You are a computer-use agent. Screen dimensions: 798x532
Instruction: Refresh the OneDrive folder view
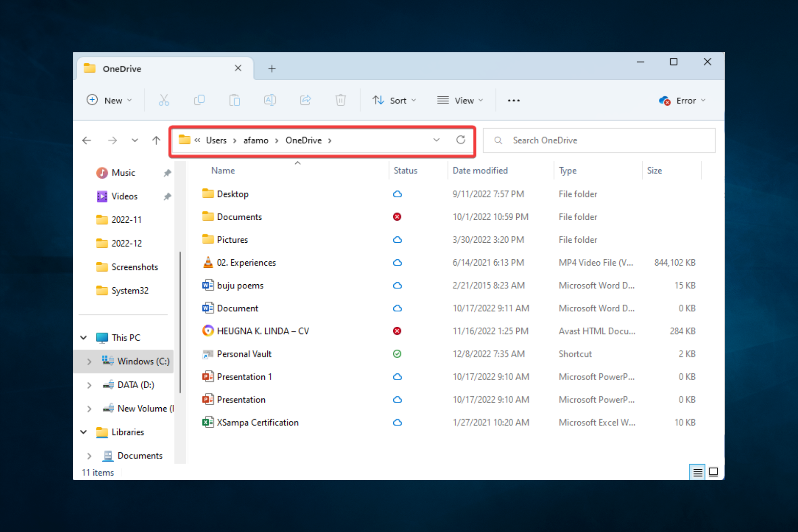[x=461, y=140]
